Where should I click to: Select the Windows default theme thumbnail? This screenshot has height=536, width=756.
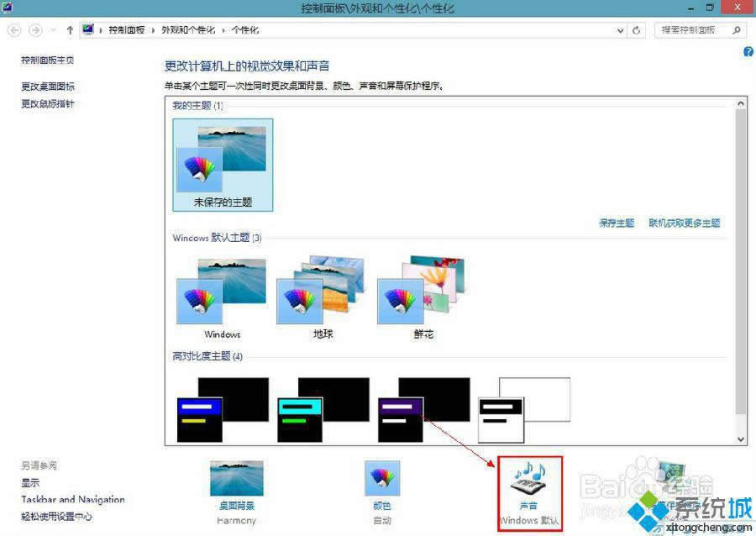click(x=221, y=294)
